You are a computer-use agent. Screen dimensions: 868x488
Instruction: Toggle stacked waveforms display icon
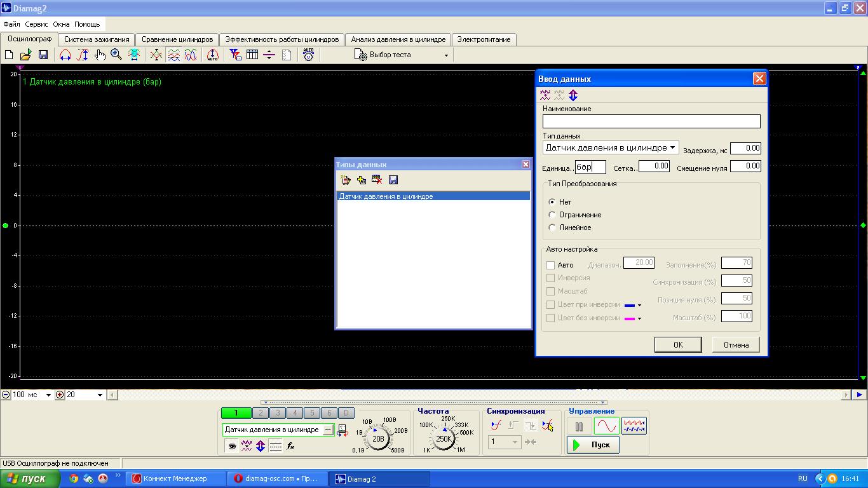173,55
